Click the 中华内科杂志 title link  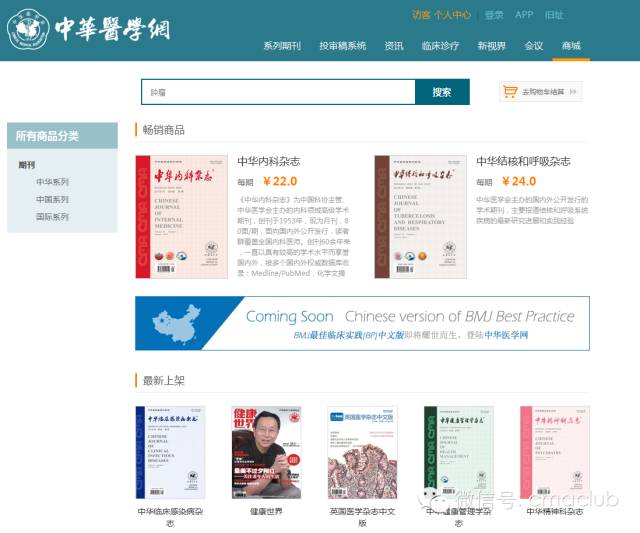[269, 161]
